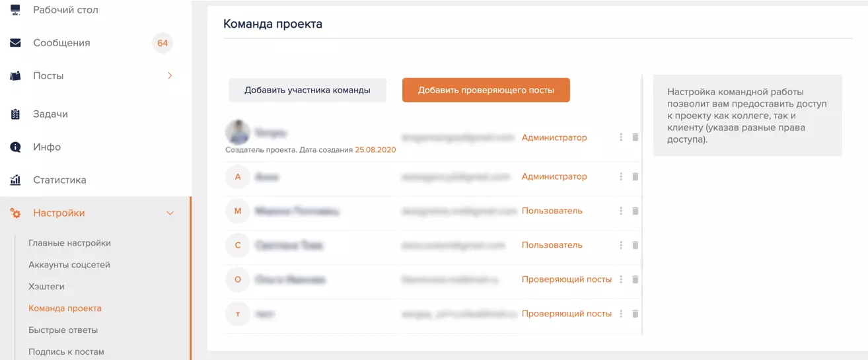Image resolution: width=868 pixels, height=360 pixels.
Task: Click the Рабочий стол monitor icon
Action: pyautogui.click(x=16, y=9)
